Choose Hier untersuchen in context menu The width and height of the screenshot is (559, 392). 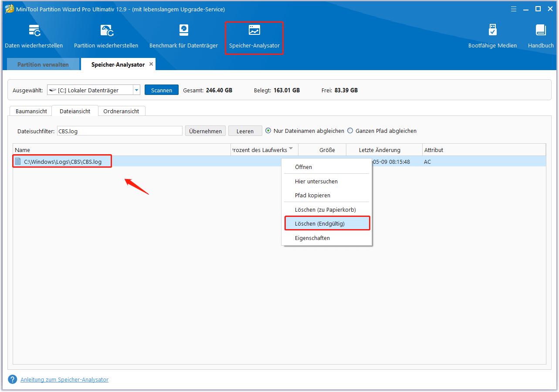326,181
